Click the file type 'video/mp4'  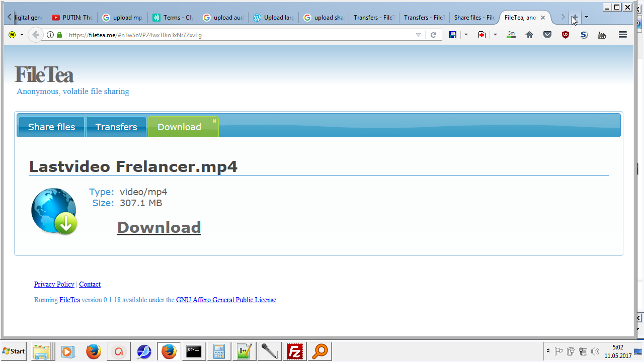(143, 192)
